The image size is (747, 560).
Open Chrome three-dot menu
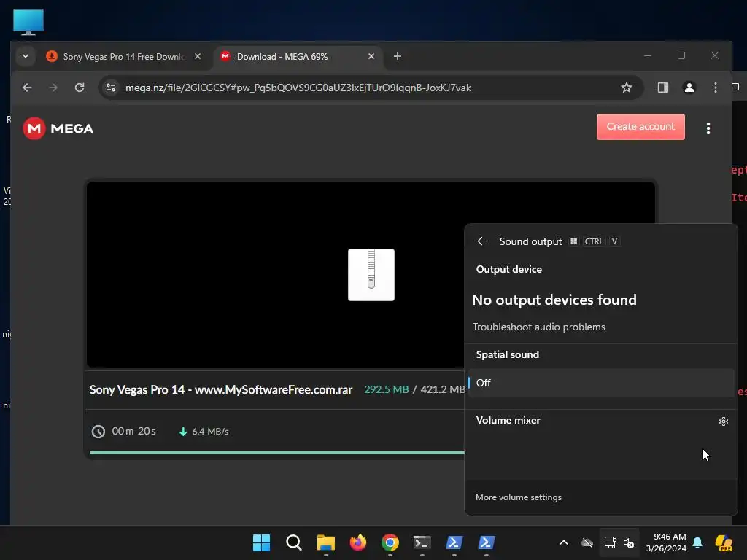coord(715,87)
